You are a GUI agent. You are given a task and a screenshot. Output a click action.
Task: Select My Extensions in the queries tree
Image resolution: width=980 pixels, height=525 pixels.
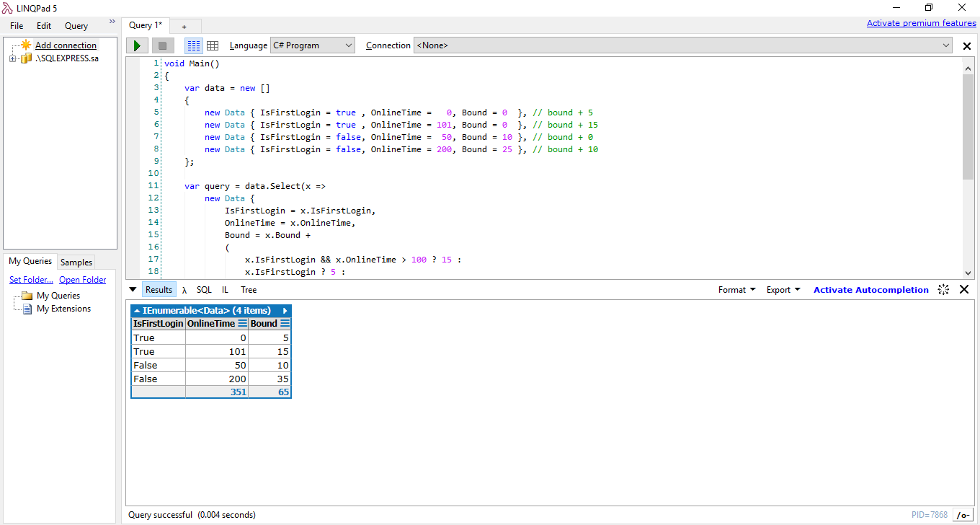64,309
